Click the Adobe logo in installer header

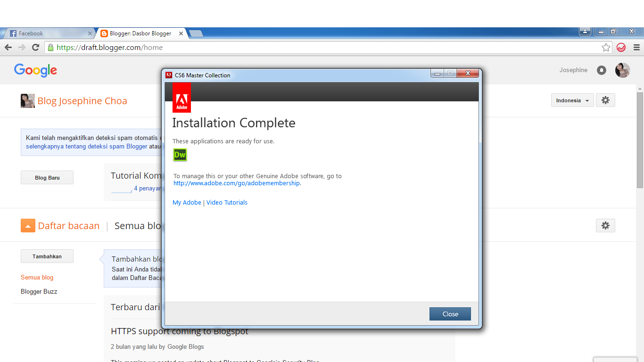(x=182, y=98)
